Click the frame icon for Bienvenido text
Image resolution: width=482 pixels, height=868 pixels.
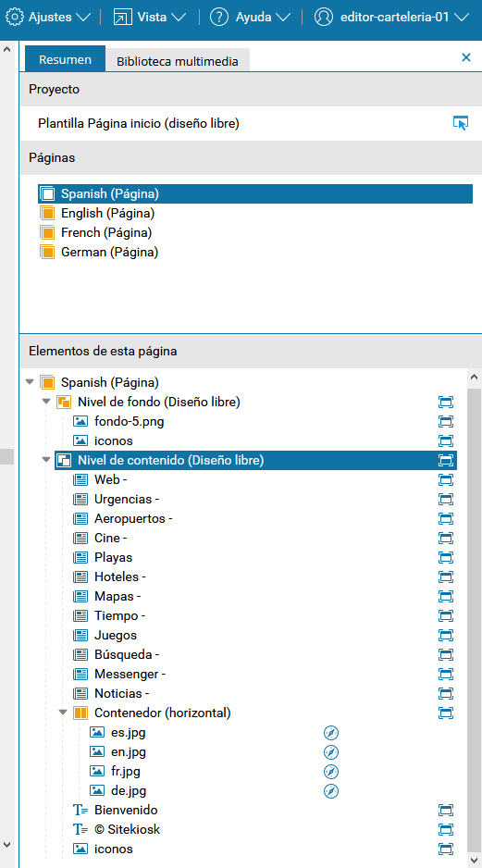[x=446, y=810]
